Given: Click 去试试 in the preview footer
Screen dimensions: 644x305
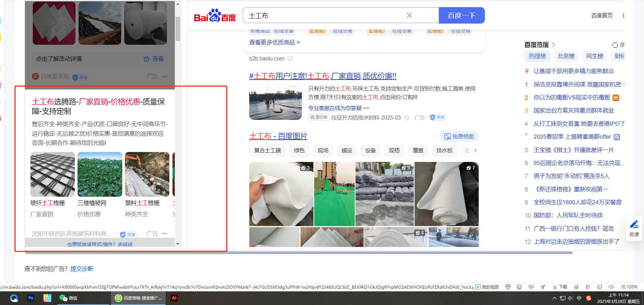Looking at the screenshot, I should tap(125, 244).
